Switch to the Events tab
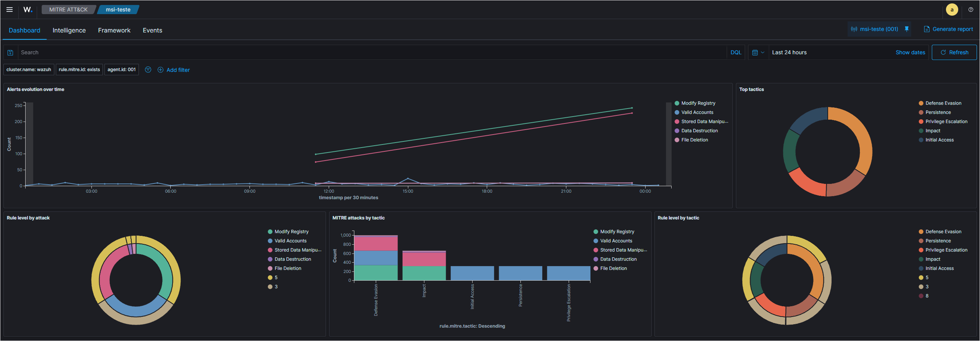This screenshot has height=341, width=980. [x=152, y=30]
